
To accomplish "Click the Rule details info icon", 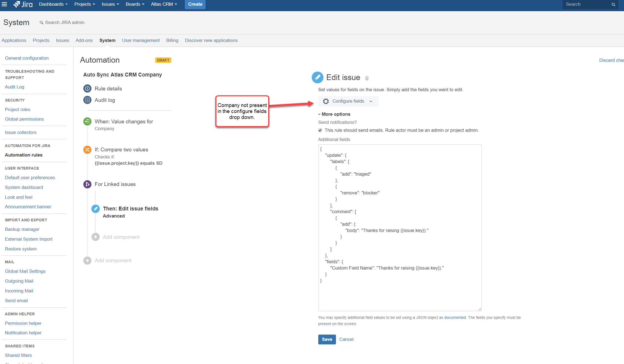I will click(87, 88).
